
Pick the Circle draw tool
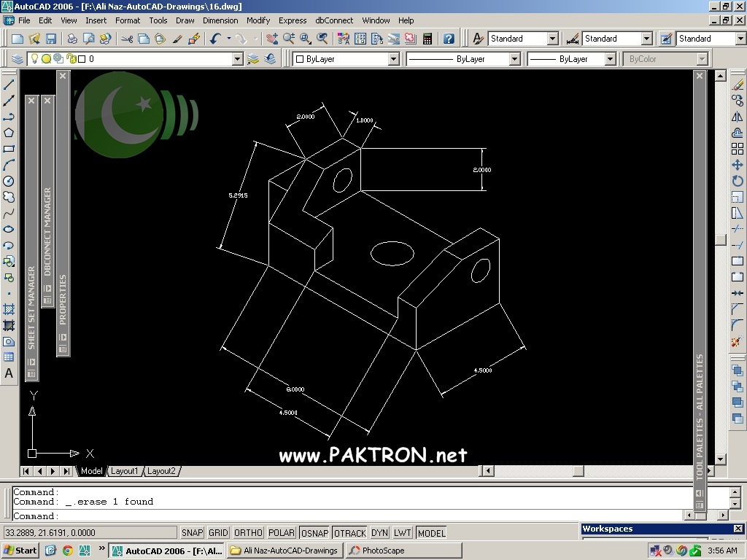pos(9,181)
